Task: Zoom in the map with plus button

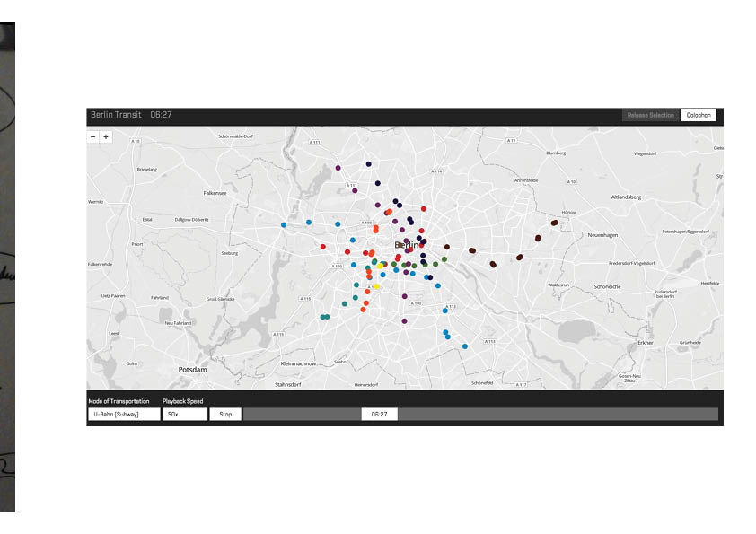Action: pyautogui.click(x=106, y=137)
